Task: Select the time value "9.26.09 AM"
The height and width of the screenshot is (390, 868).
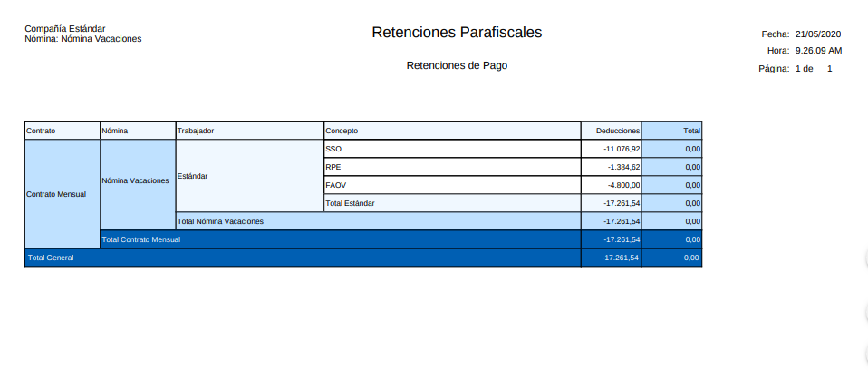Action: pyautogui.click(x=819, y=51)
